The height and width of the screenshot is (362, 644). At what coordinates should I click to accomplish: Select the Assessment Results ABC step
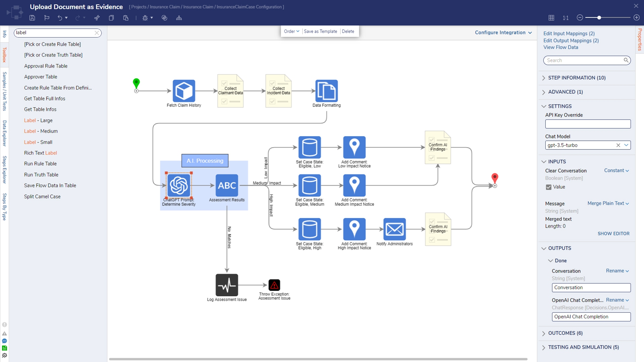click(227, 185)
